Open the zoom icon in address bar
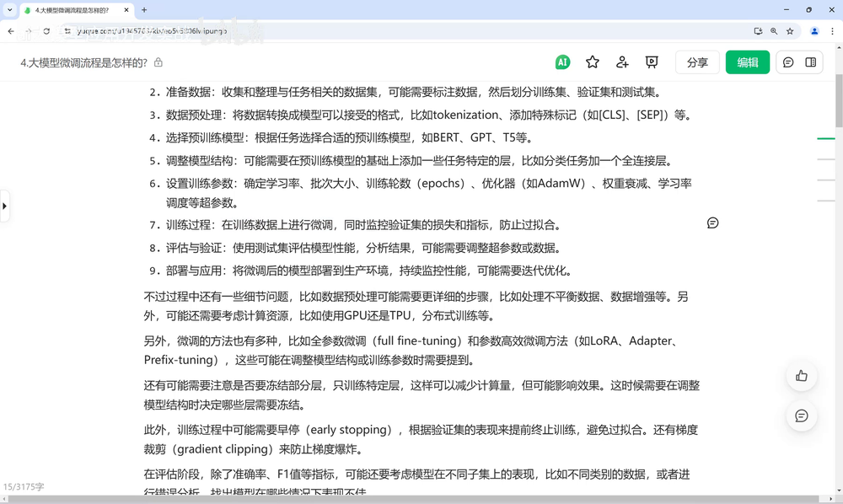Viewport: 843px width, 504px height. point(774,31)
